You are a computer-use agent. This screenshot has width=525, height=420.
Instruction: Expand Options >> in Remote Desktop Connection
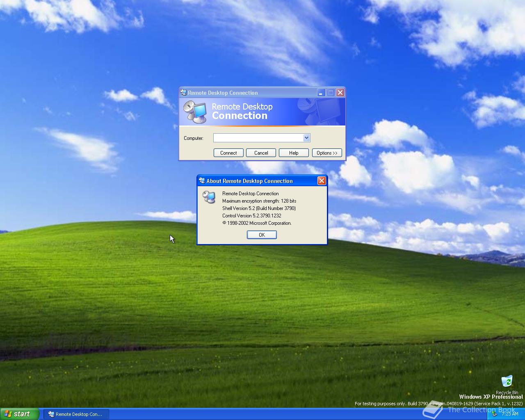point(327,153)
